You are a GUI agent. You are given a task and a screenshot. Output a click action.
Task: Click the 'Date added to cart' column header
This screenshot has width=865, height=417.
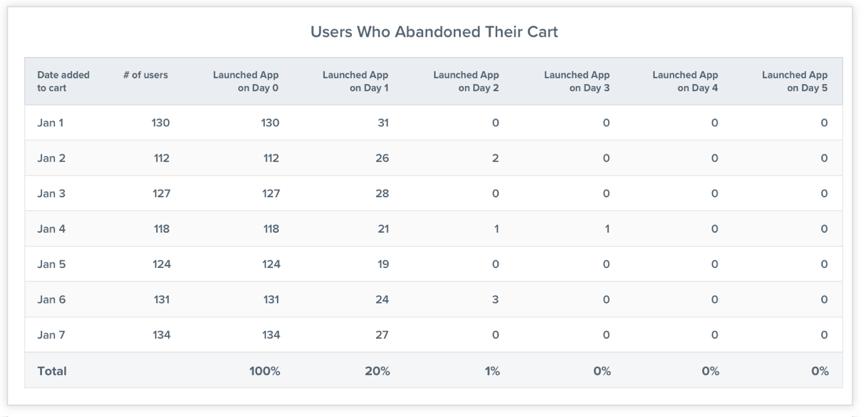tap(63, 81)
